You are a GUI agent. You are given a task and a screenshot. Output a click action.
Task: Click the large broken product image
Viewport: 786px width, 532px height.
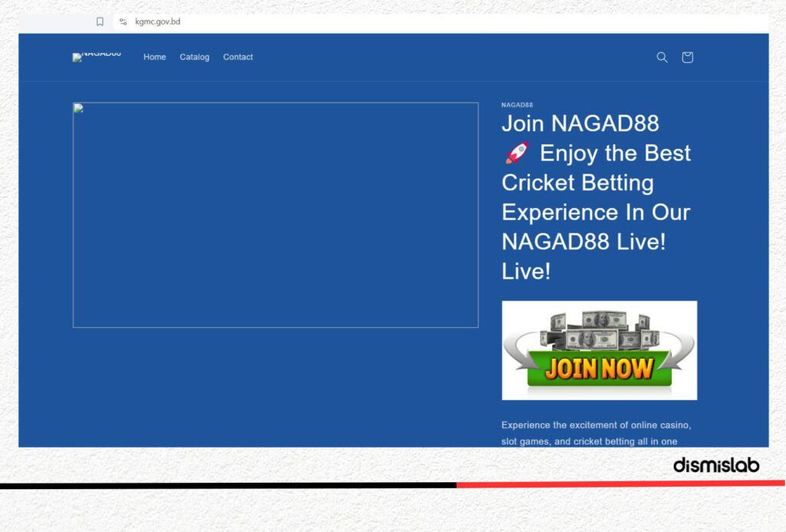point(276,215)
